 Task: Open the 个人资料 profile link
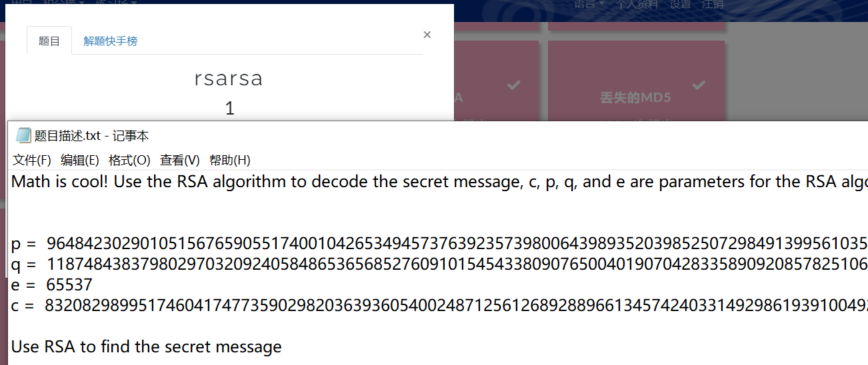(x=637, y=4)
